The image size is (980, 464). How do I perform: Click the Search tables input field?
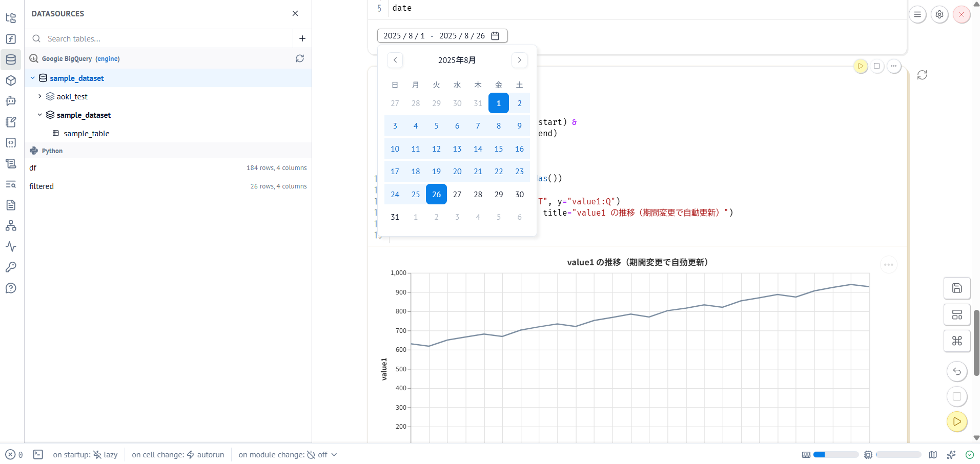164,39
